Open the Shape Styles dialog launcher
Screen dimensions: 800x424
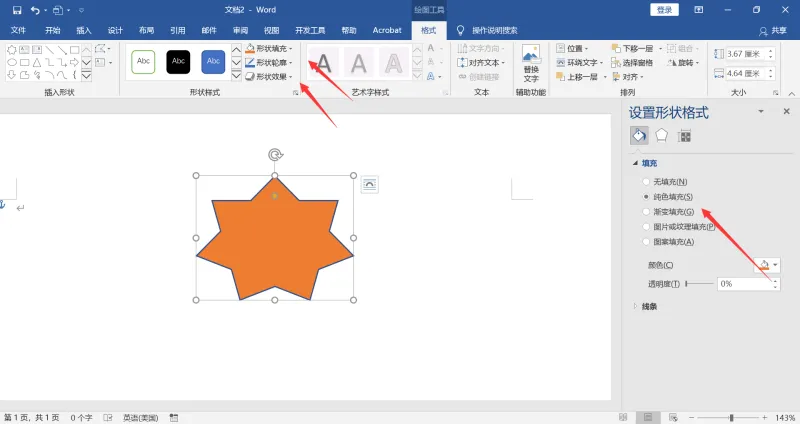(x=296, y=93)
